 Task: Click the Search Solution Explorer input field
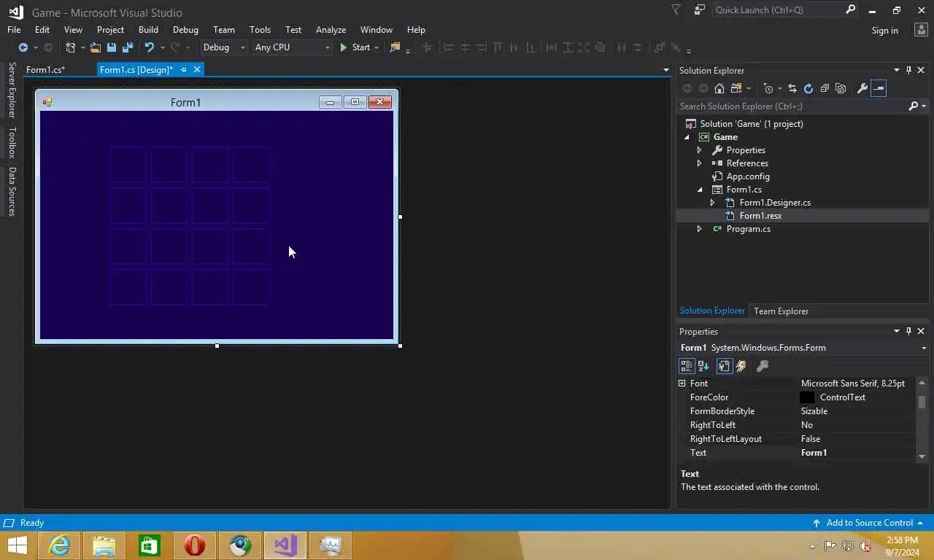pyautogui.click(x=792, y=106)
